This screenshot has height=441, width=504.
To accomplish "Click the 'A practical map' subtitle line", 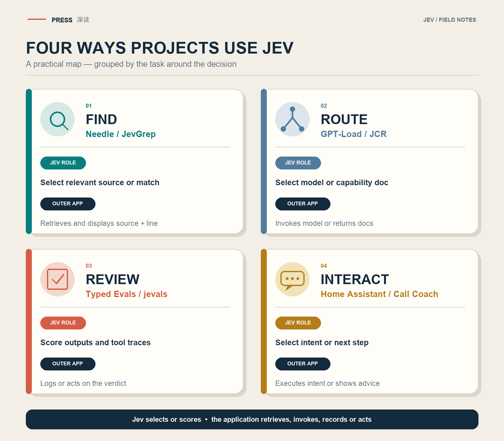I will click(x=131, y=64).
